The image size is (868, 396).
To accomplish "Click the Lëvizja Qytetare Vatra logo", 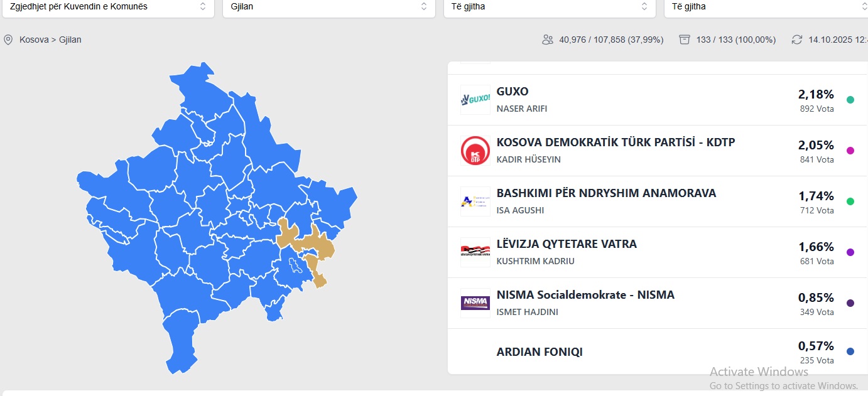I will click(x=475, y=252).
